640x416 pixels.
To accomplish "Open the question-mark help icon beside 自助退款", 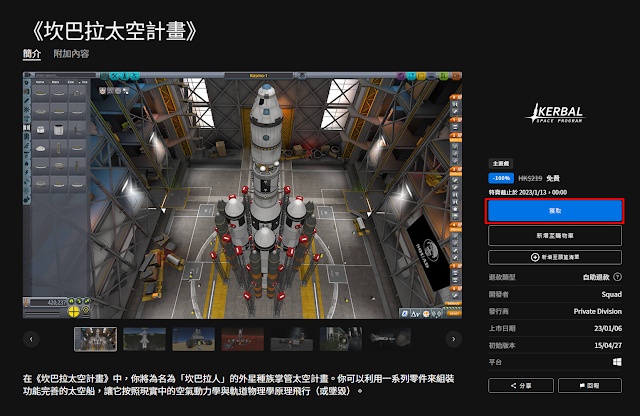I will pyautogui.click(x=618, y=277).
